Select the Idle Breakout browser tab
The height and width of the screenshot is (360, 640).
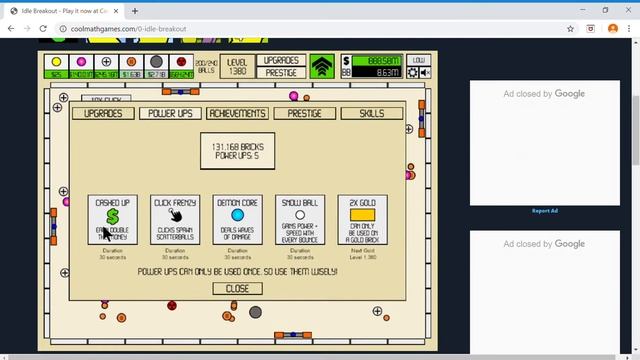click(x=64, y=11)
